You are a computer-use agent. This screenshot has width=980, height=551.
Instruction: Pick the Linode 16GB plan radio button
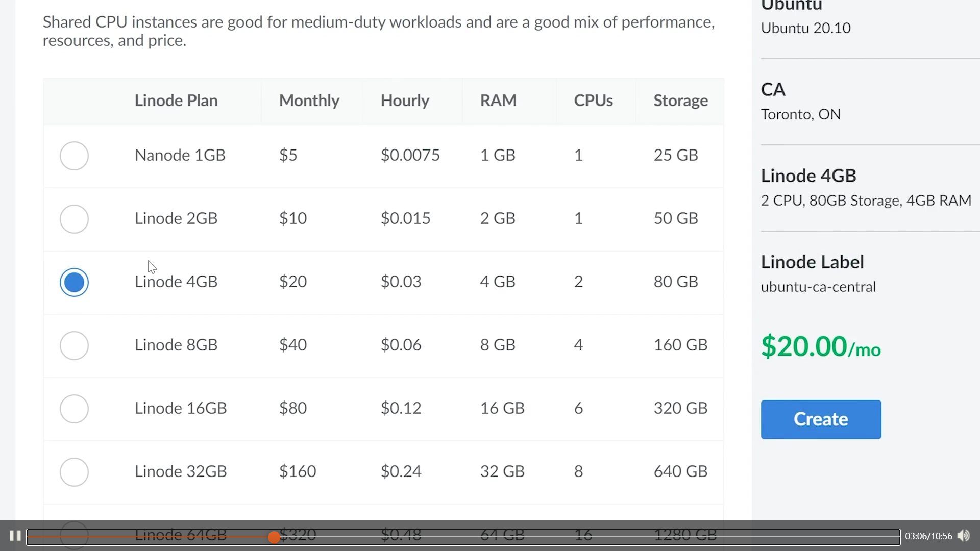coord(74,409)
